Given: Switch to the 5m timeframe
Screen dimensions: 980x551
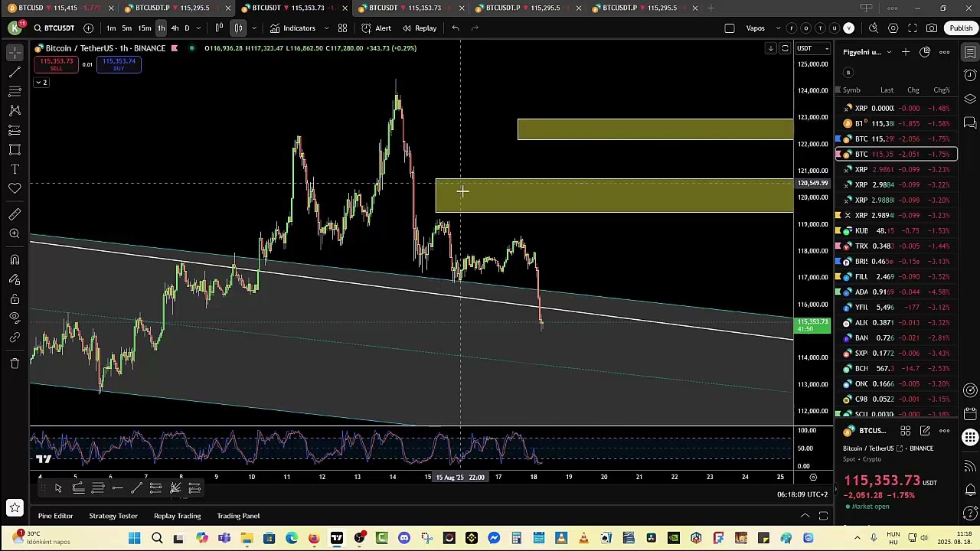Looking at the screenshot, I should (127, 28).
